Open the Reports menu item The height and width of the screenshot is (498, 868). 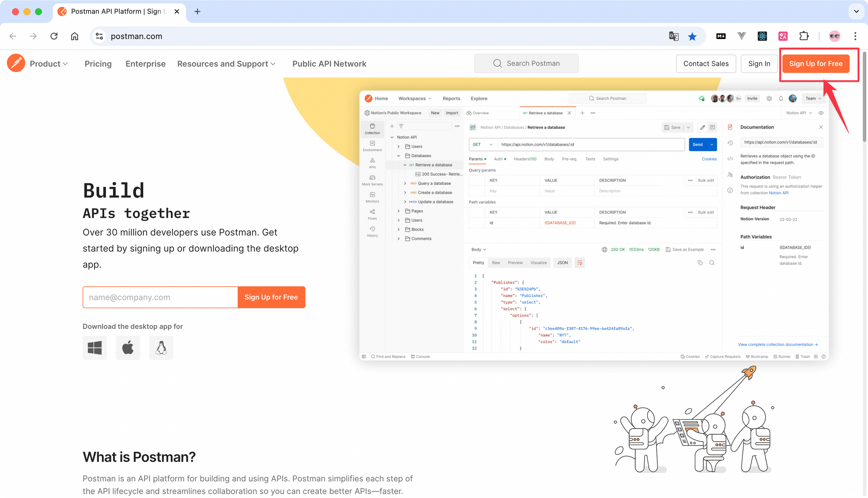[x=451, y=98]
